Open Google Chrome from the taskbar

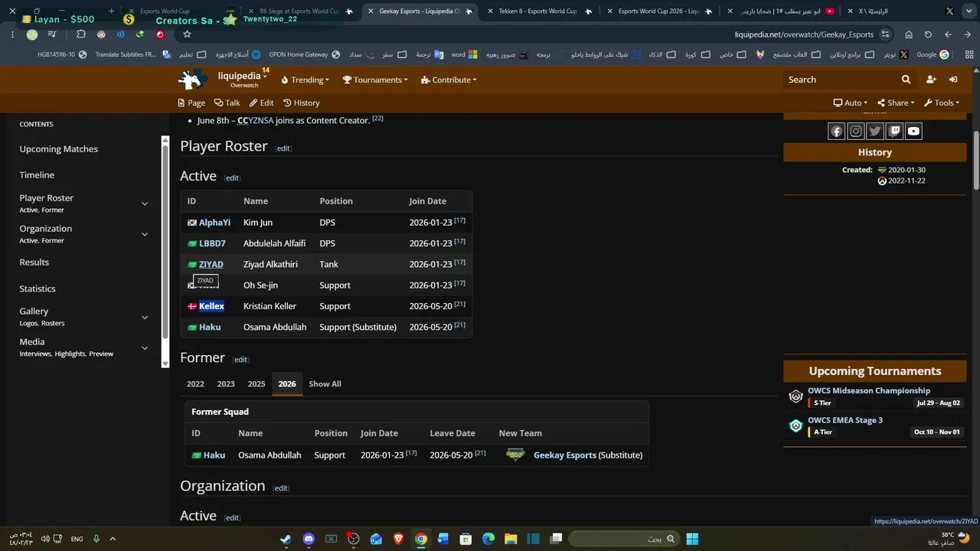421,539
